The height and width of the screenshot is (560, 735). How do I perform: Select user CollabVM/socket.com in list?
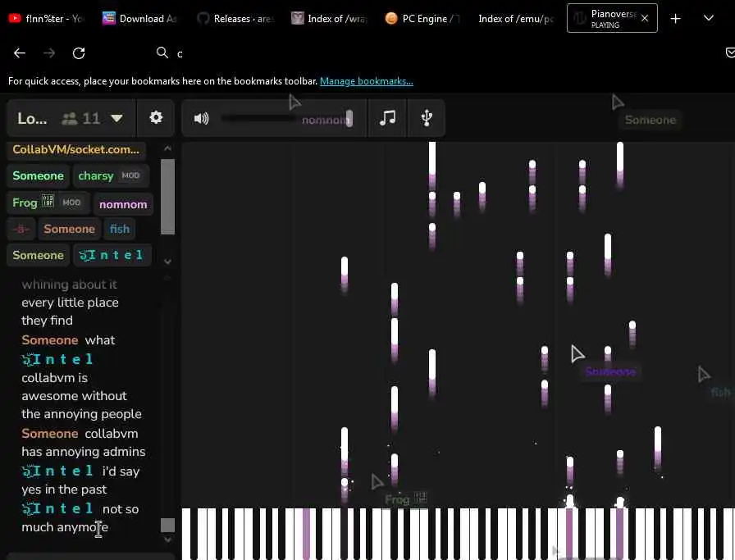pos(76,149)
